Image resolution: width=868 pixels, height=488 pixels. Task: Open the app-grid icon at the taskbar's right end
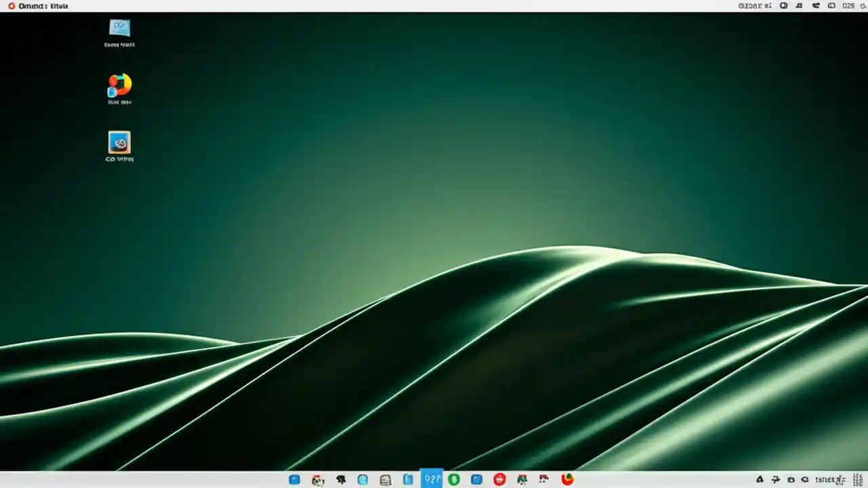[856, 480]
